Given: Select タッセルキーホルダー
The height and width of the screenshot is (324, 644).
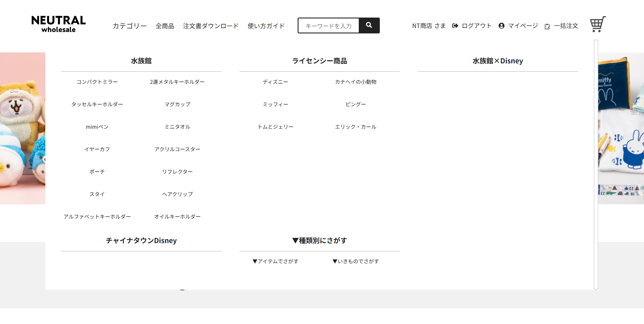Looking at the screenshot, I should [97, 104].
